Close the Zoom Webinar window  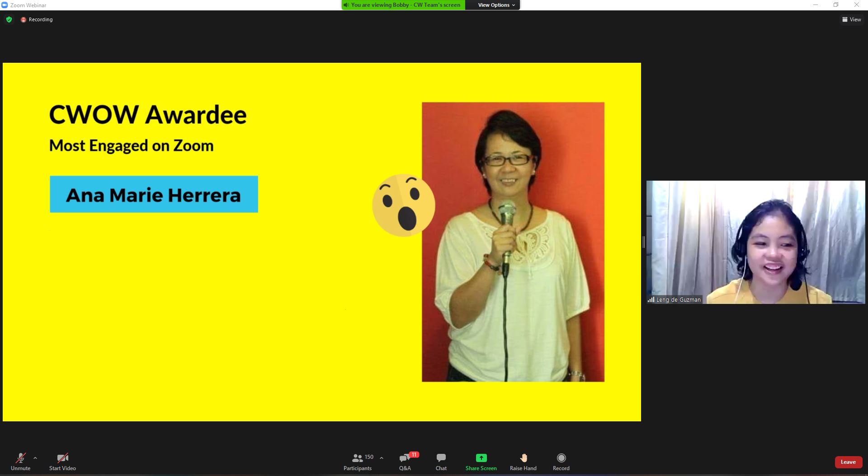click(x=857, y=5)
